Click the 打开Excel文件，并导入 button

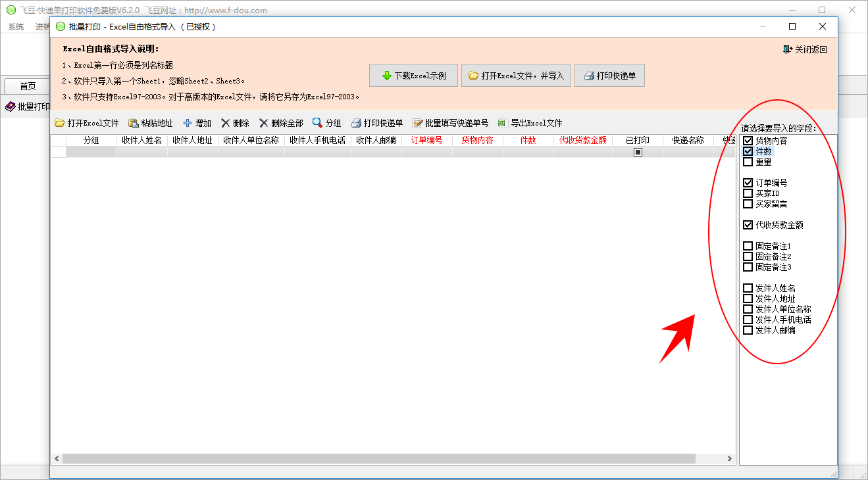click(x=516, y=76)
